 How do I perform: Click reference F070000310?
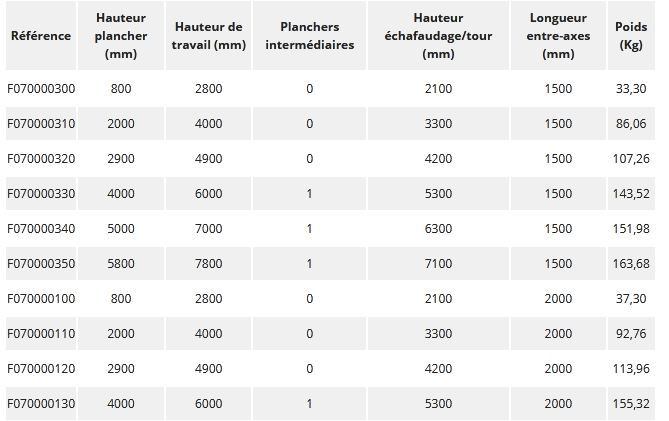click(41, 124)
